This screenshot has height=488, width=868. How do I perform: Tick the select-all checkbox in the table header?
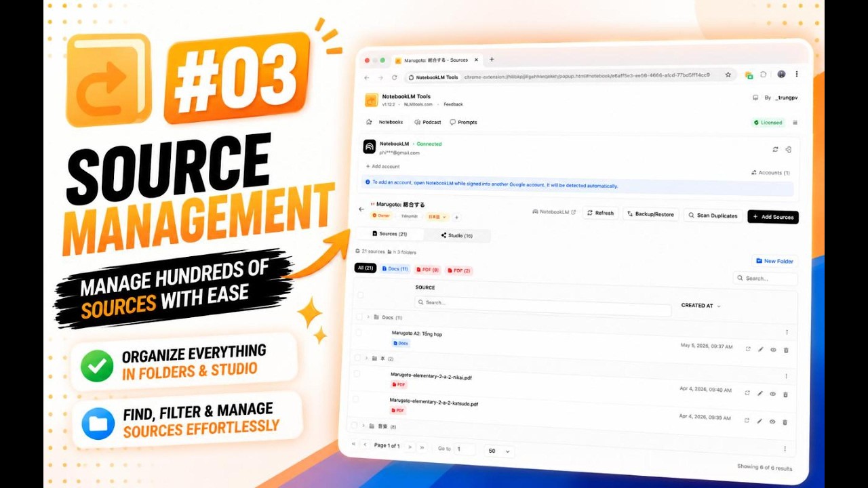tap(360, 295)
